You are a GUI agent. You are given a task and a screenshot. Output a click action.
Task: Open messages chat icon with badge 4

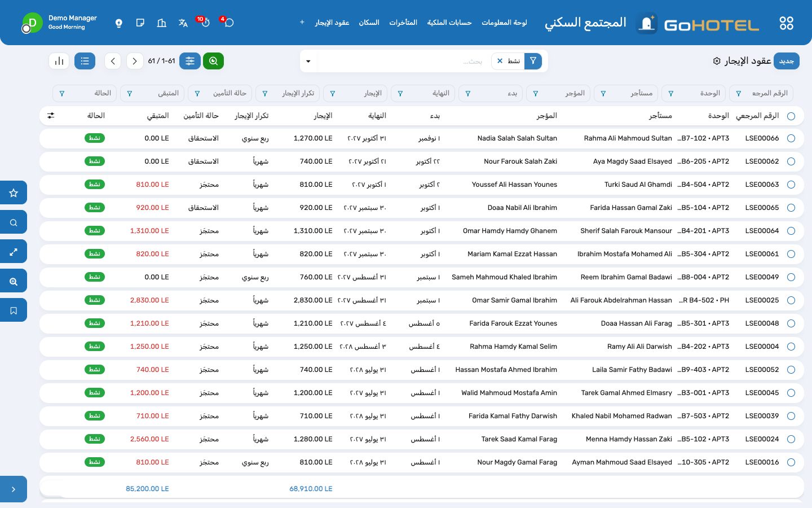click(x=228, y=23)
